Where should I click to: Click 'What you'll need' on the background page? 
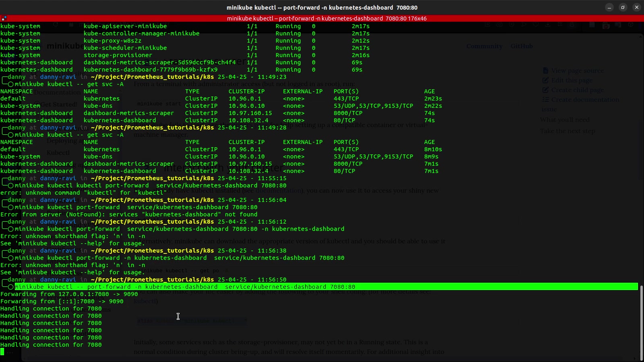click(x=565, y=120)
